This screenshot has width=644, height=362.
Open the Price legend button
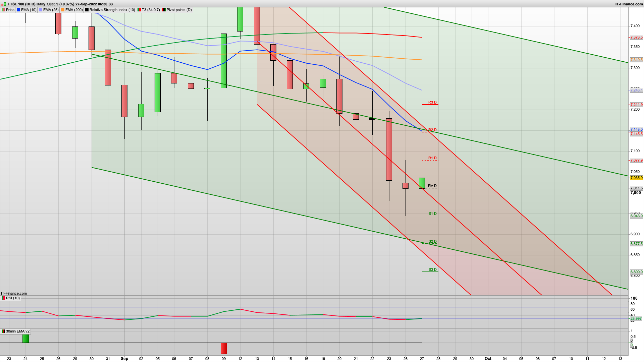pos(8,10)
